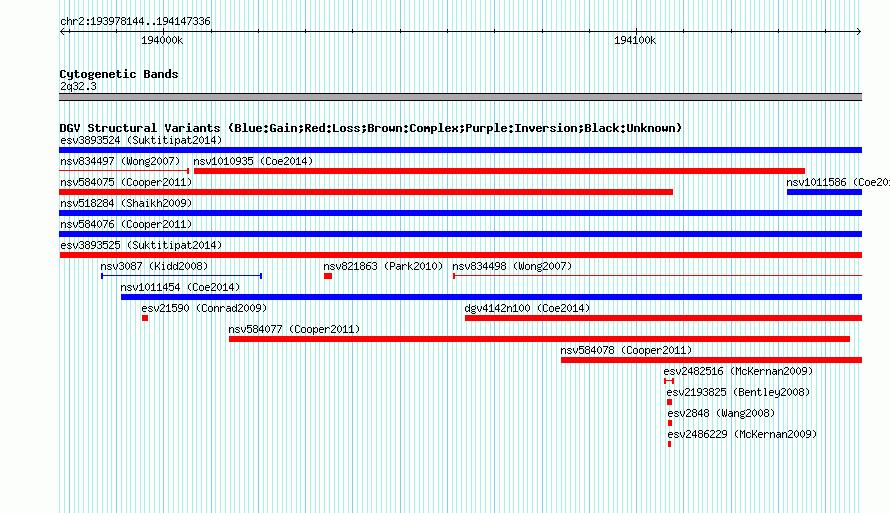Select small red block of esv21590 (Conrad2009)
Viewport: 890px width, 513px height.
pos(145,318)
